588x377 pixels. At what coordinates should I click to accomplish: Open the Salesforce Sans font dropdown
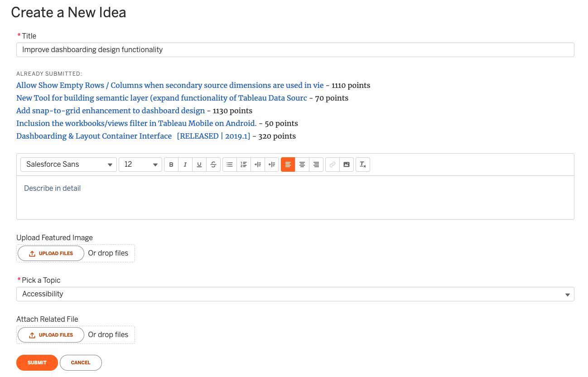(68, 164)
